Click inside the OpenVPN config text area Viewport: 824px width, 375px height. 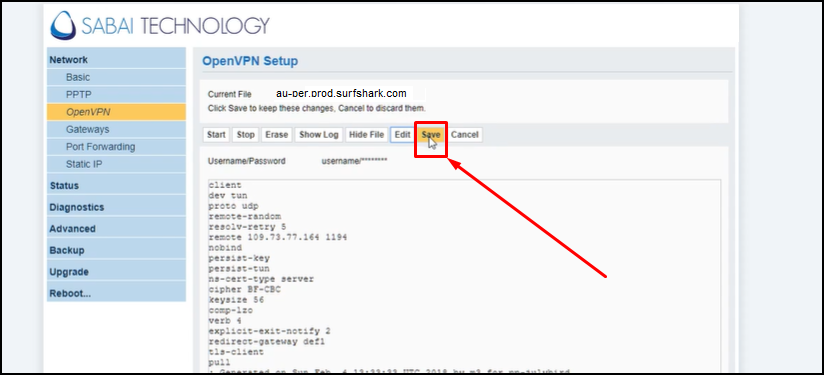click(x=464, y=276)
